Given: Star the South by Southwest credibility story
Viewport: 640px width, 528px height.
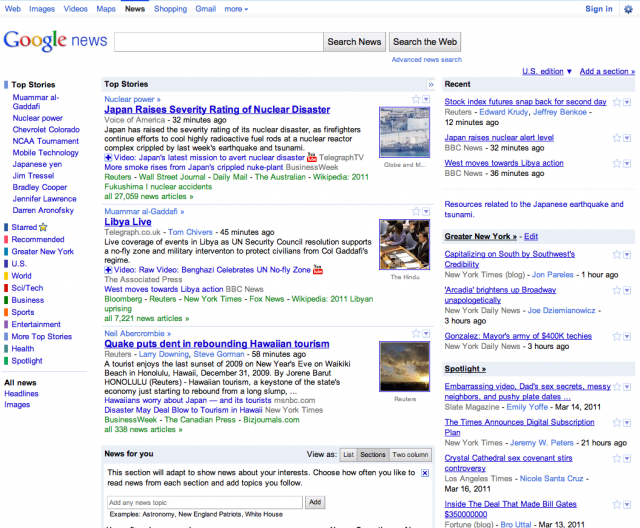Looking at the screenshot, I should pyautogui.click(x=617, y=255).
